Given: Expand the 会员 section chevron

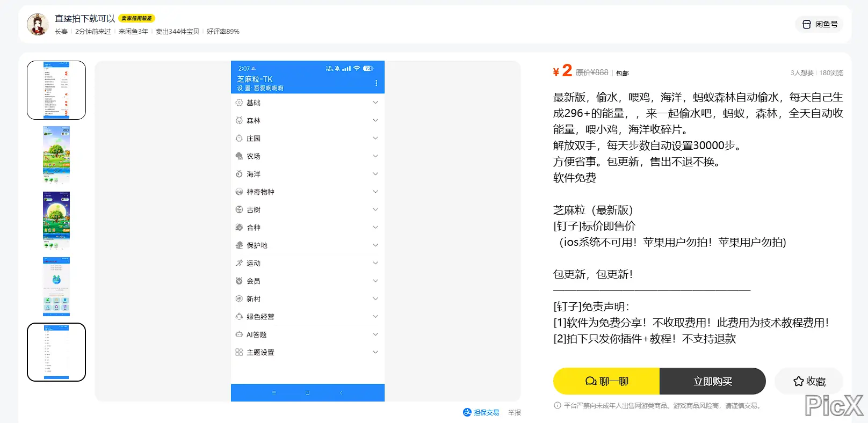Looking at the screenshot, I should (x=375, y=281).
